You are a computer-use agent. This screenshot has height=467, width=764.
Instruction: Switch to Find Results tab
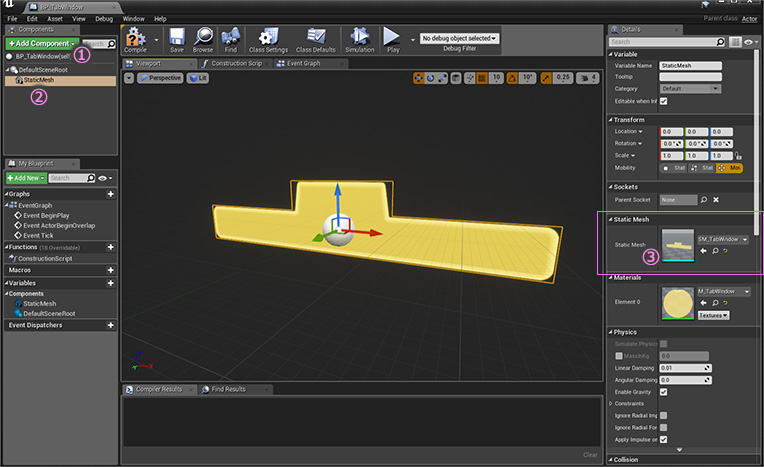[228, 389]
